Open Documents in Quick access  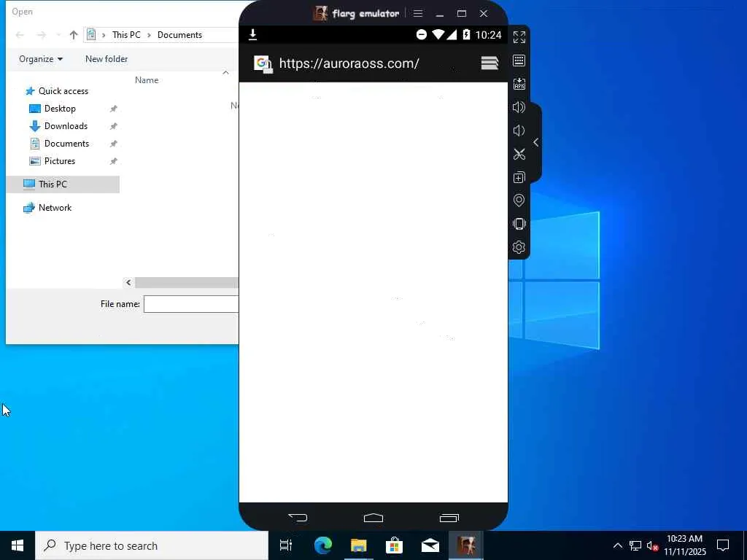66,144
